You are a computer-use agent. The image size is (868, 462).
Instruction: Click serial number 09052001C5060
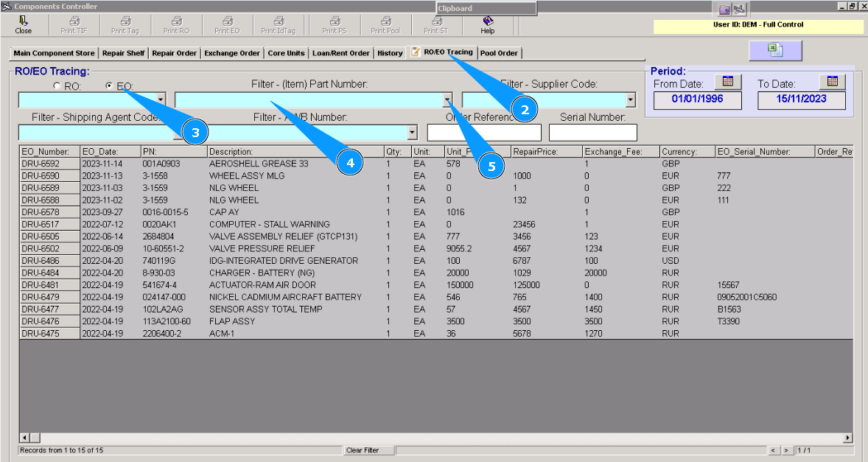[x=746, y=297]
